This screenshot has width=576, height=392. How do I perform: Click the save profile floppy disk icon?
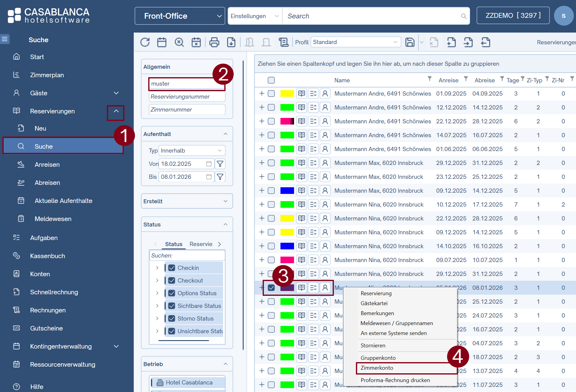[410, 42]
